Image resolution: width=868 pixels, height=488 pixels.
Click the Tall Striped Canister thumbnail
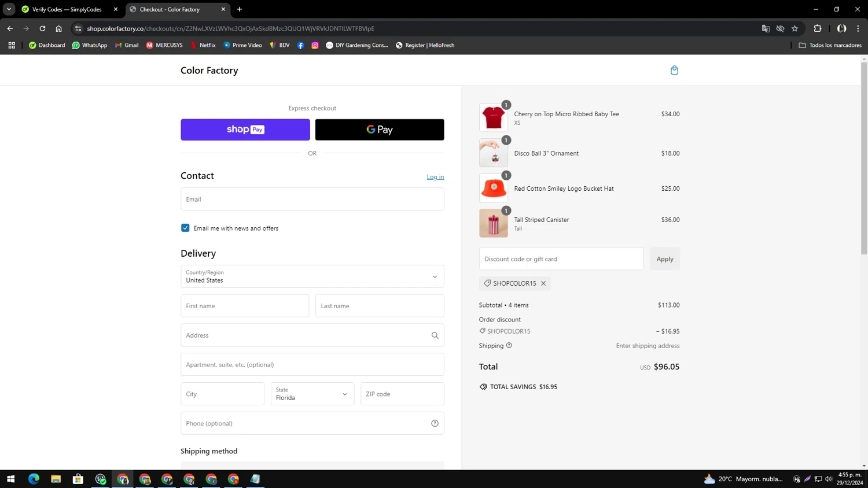[494, 223]
